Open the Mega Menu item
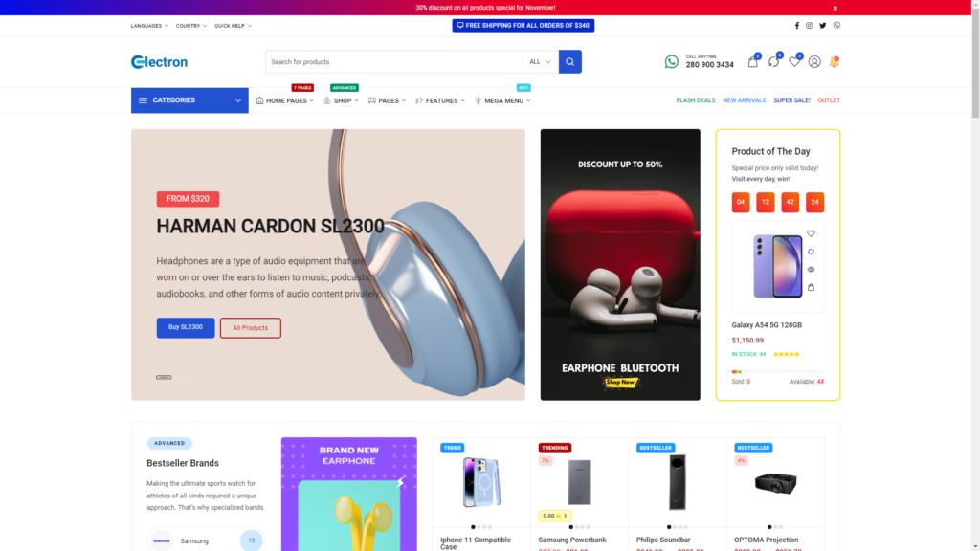This screenshot has height=551, width=980. [x=502, y=100]
